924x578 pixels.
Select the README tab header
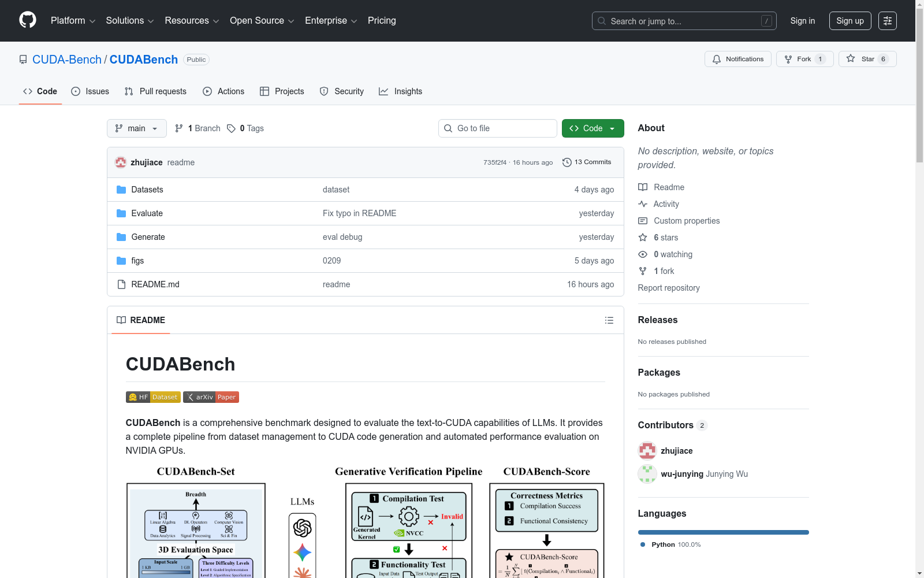pos(141,320)
